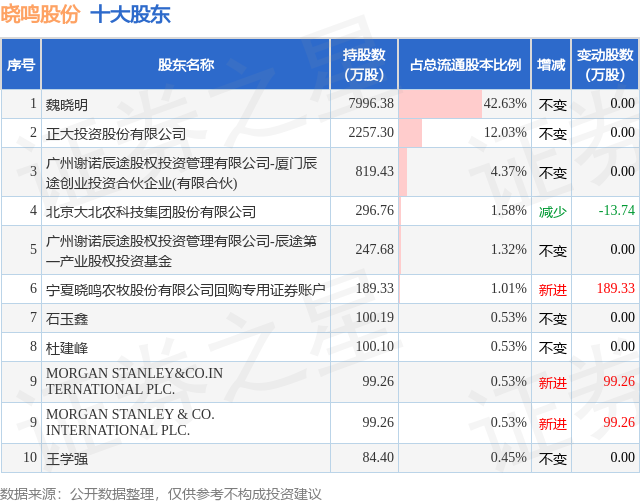Select shareholder name 杜建峰
Image resolution: width=640 pixels, height=503 pixels.
pyautogui.click(x=67, y=348)
